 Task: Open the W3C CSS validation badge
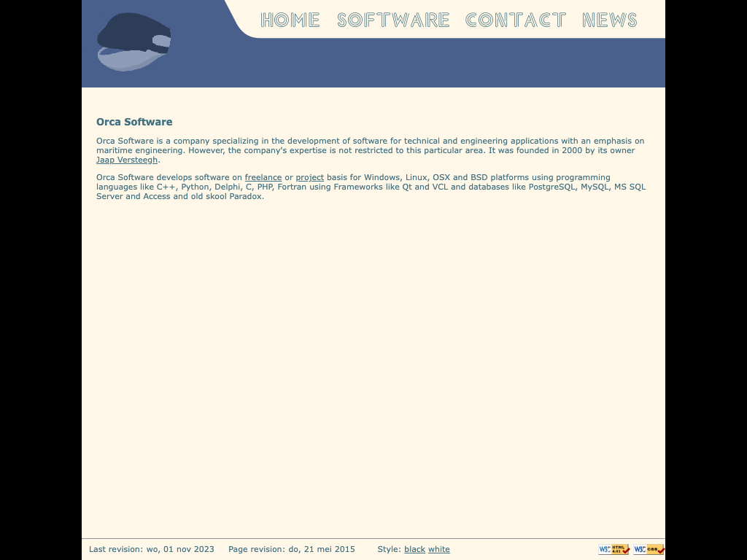coord(649,549)
